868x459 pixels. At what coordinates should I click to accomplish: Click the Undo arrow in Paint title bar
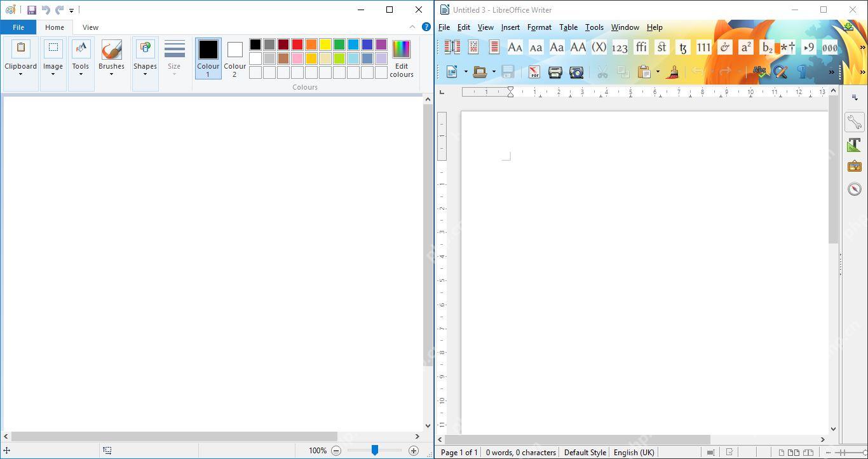[x=46, y=10]
